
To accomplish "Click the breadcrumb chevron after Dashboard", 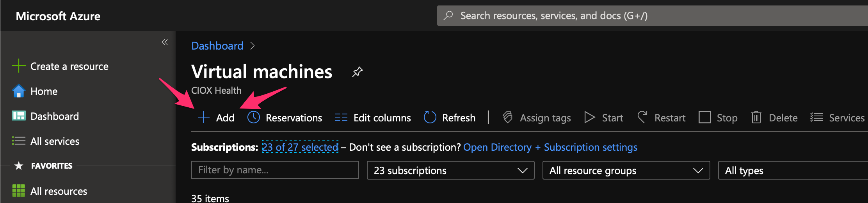I will click(x=253, y=46).
